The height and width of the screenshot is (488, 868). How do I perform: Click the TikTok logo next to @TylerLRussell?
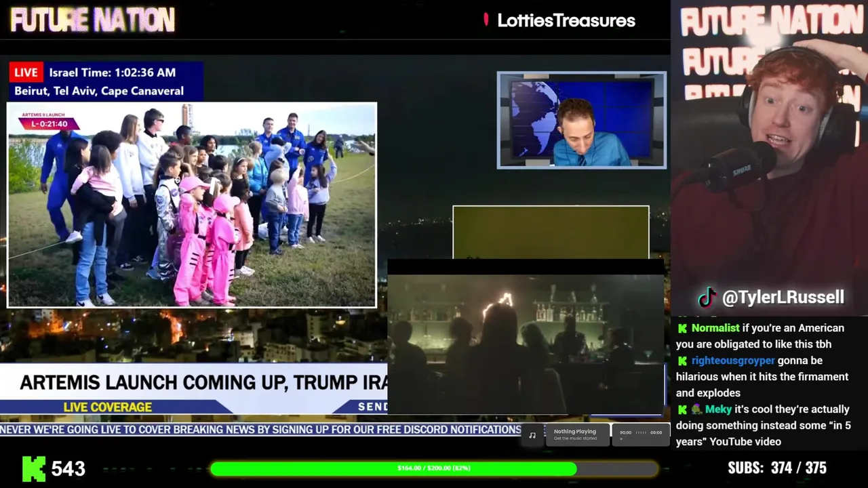point(707,298)
